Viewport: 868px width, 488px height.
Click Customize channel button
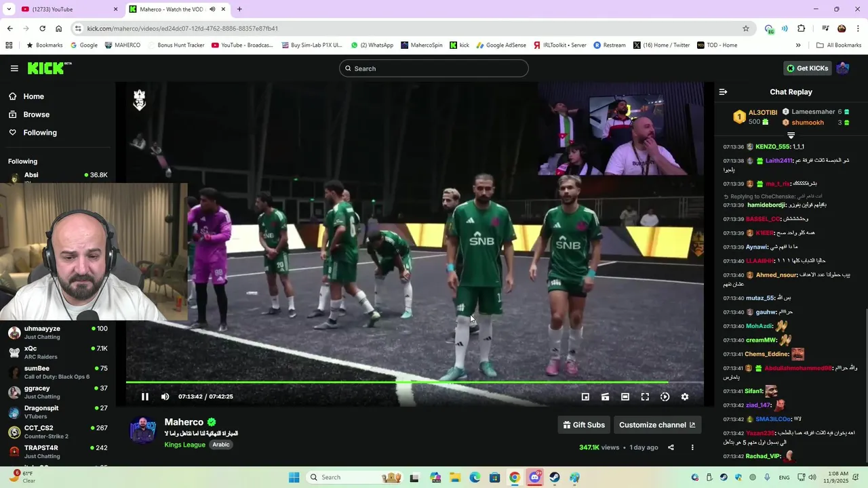point(657,425)
